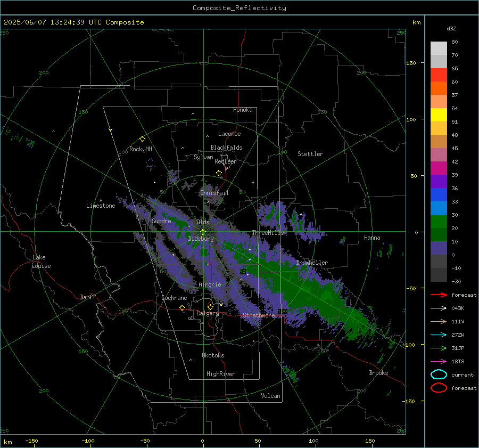Click the red forecast ellipse icon

(x=439, y=388)
